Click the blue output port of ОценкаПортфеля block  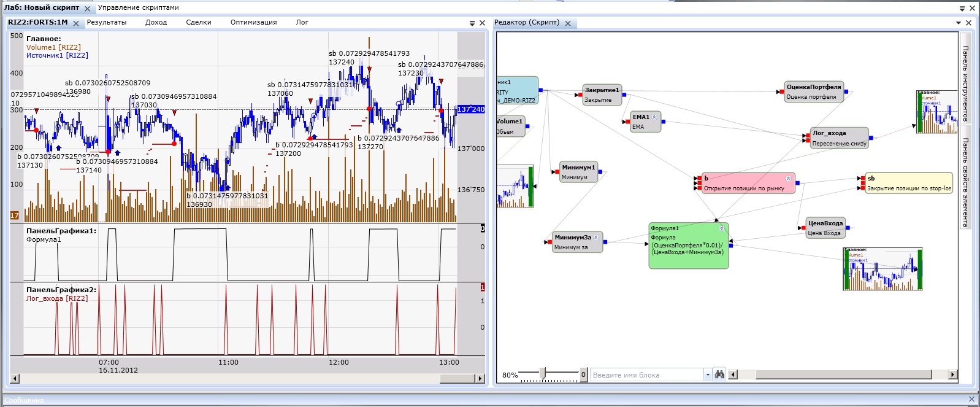click(846, 91)
